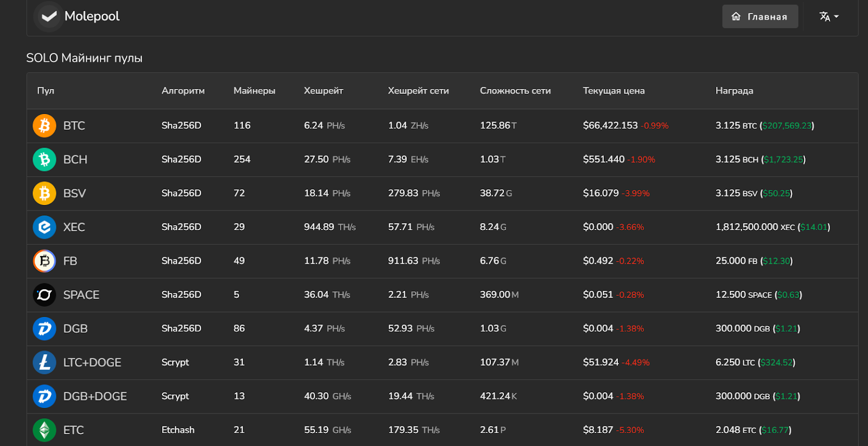Click the Fractal Bitcoin FB icon
This screenshot has width=868, height=446.
[x=44, y=261]
